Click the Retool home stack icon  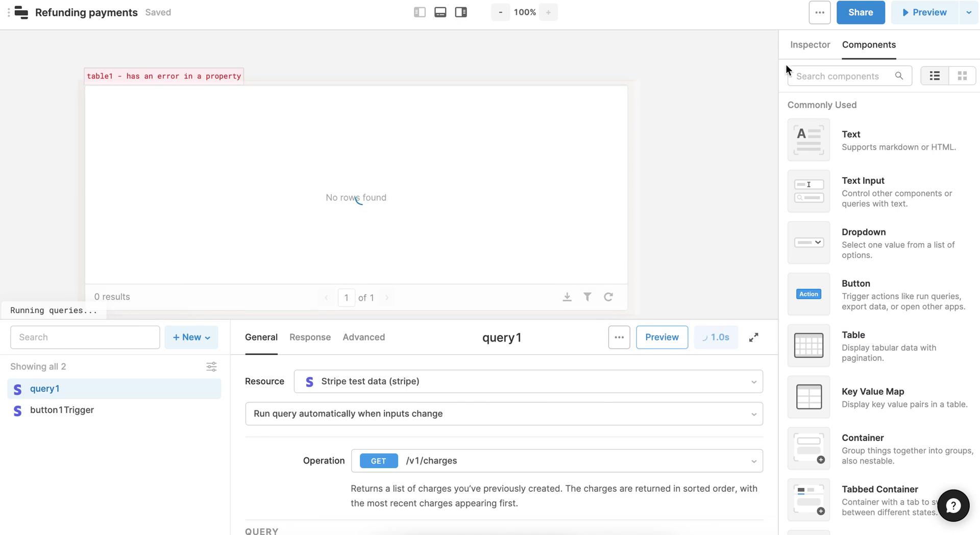coord(21,12)
